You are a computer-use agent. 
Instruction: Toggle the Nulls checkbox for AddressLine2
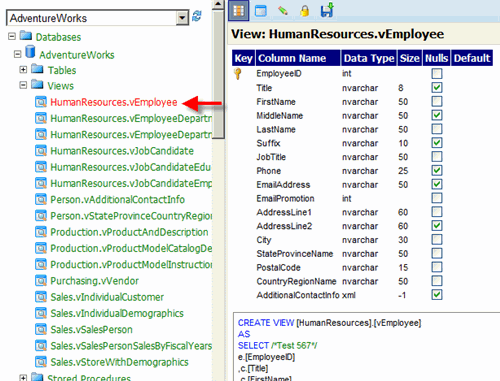click(x=437, y=226)
